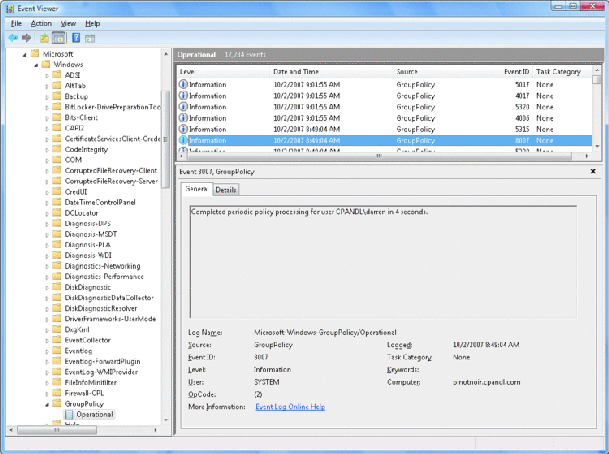
Task: Expand the COM tree node
Action: (x=47, y=160)
